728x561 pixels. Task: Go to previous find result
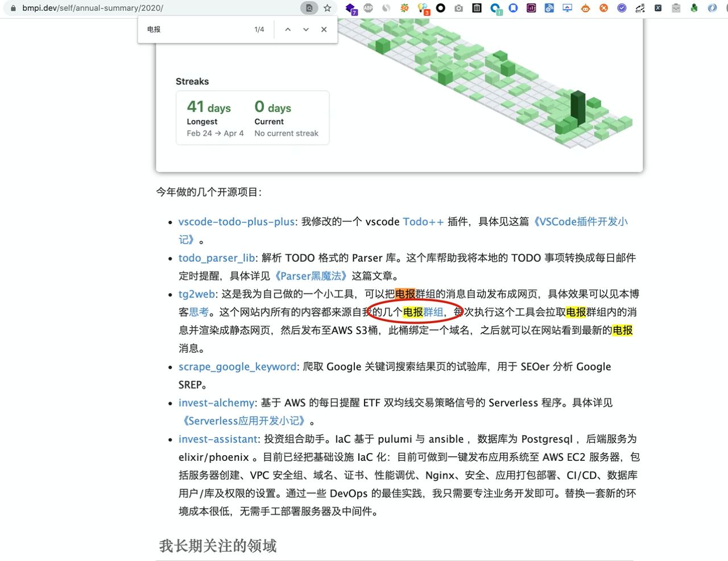pos(288,30)
